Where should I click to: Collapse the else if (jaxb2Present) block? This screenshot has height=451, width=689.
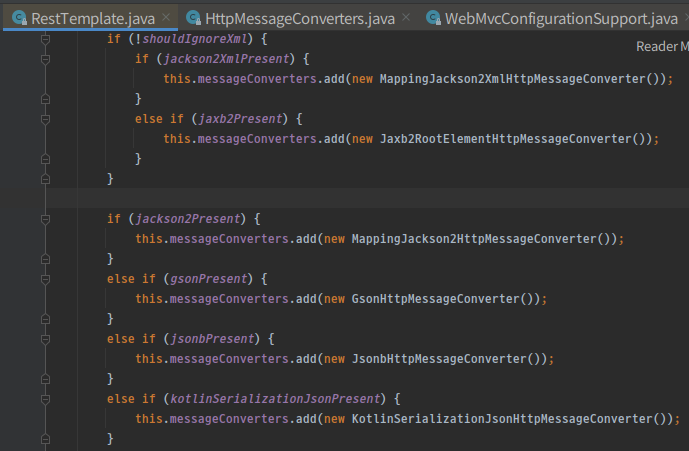pyautogui.click(x=45, y=119)
